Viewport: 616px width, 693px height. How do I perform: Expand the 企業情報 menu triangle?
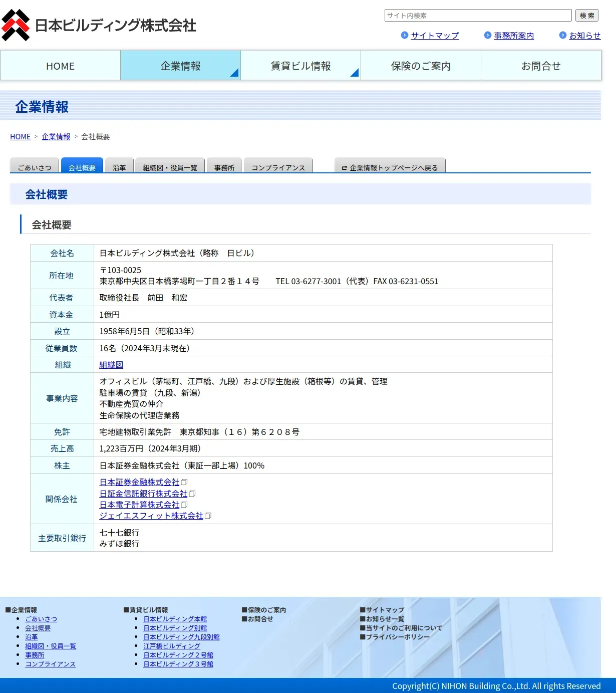pos(234,73)
